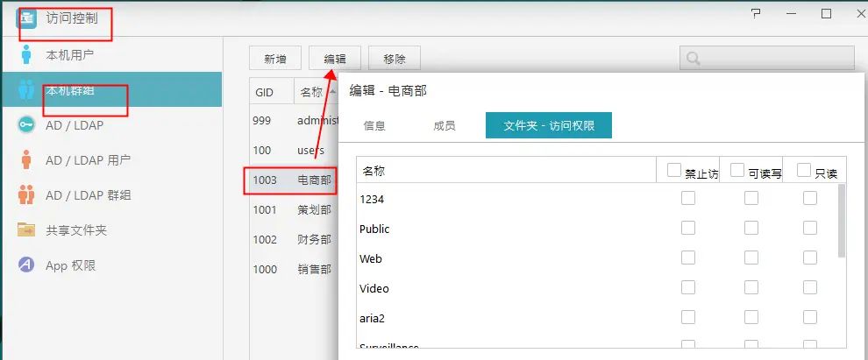The height and width of the screenshot is (360, 868).
Task: Check deny access for Web folder
Action: coord(688,258)
